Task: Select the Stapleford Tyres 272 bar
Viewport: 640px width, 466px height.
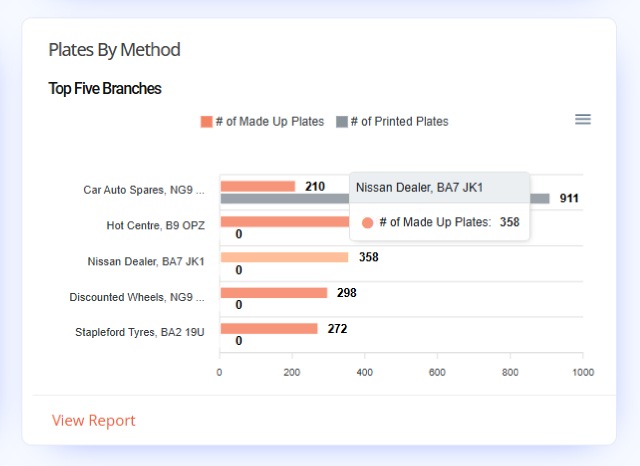Action: coord(269,328)
